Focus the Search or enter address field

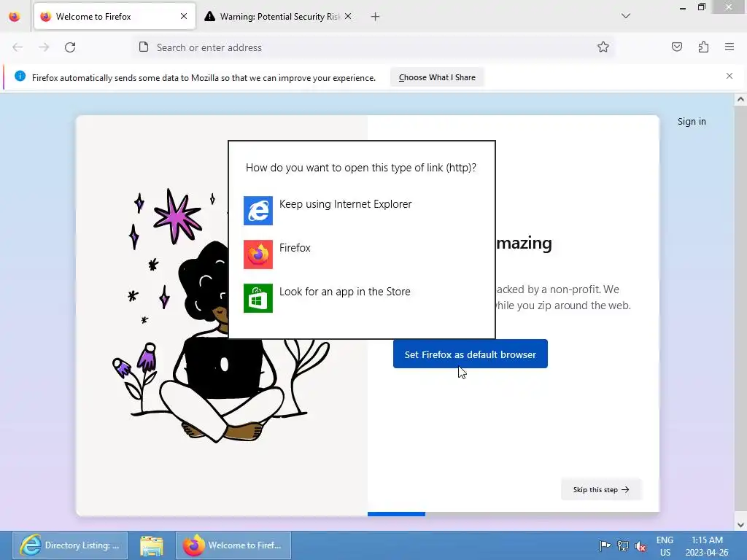[x=373, y=47]
